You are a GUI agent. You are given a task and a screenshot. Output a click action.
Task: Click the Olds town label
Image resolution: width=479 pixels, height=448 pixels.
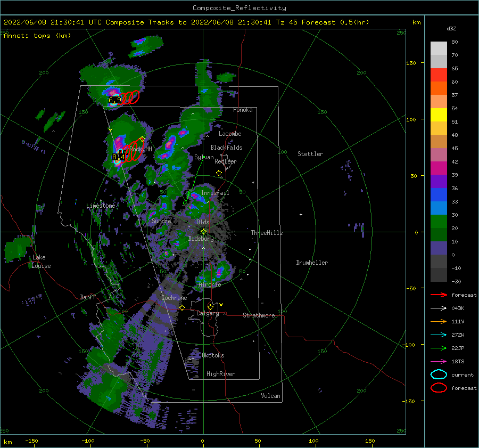[203, 222]
